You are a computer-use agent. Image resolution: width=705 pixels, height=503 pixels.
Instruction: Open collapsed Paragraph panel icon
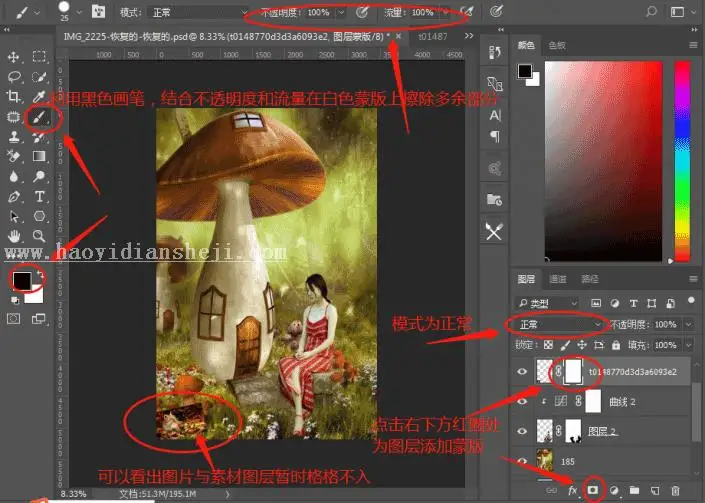[x=495, y=136]
